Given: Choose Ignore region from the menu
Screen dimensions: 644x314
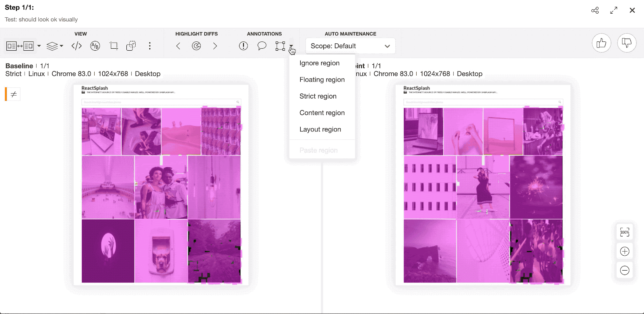Looking at the screenshot, I should [319, 63].
